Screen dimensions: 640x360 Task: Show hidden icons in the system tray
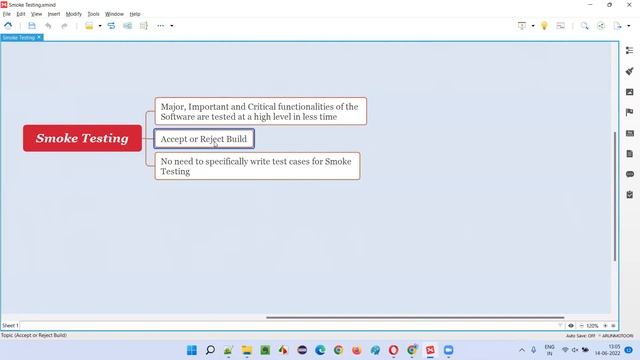(x=522, y=350)
